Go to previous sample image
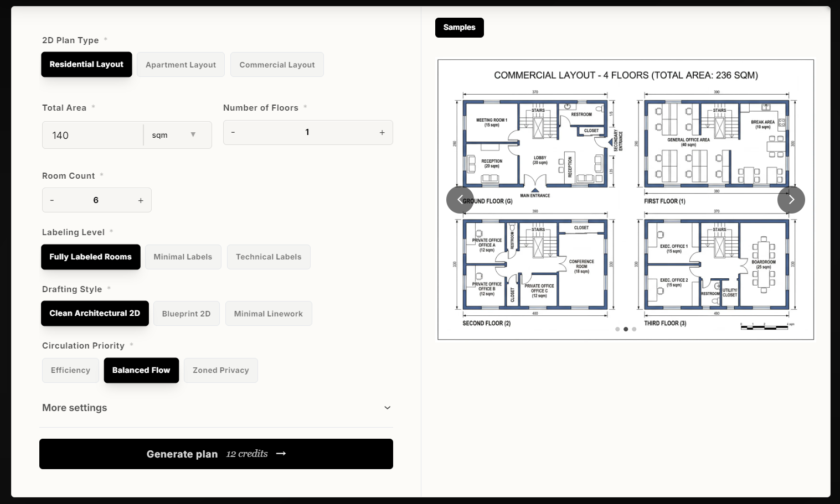This screenshot has height=504, width=840. coord(460,200)
